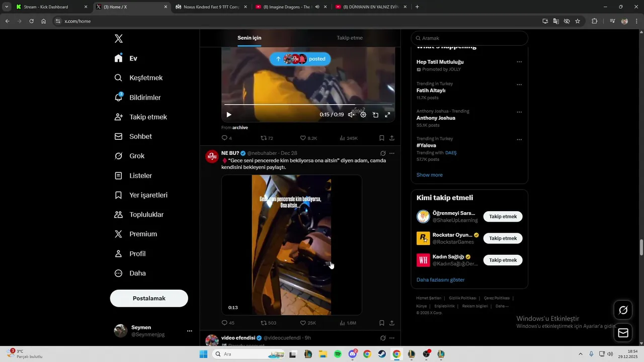Open Steam from the taskbar
Viewport: 644px width, 362px height.
pyautogui.click(x=382, y=354)
